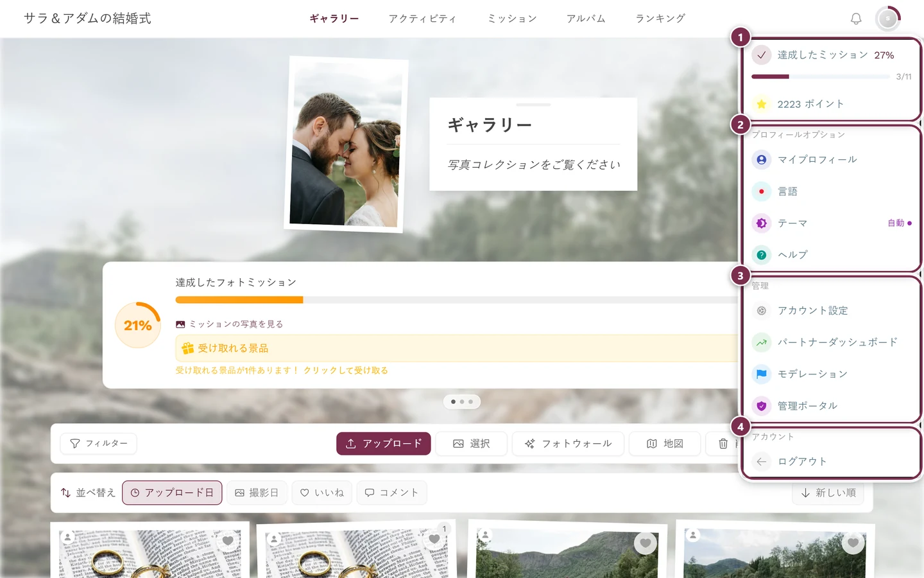Click the checkmark icon beside 達成したミッション
This screenshot has height=578, width=924.
[761, 55]
